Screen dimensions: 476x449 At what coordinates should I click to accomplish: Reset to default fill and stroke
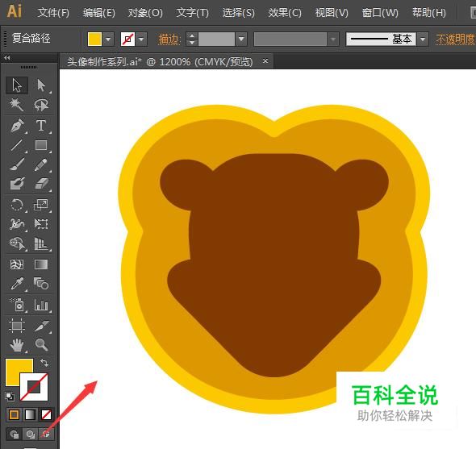10,397
